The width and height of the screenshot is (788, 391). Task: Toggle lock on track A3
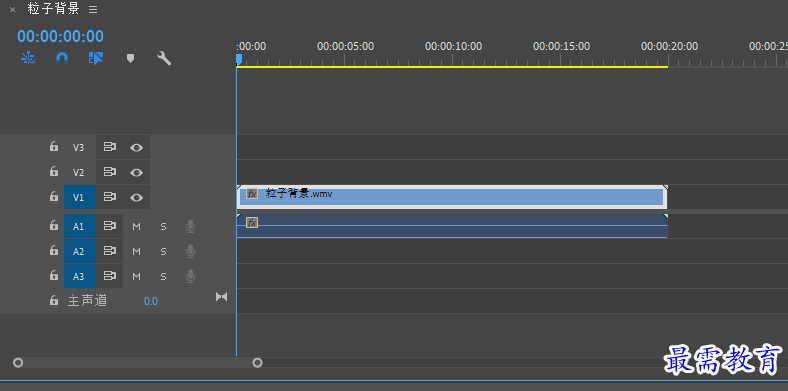point(53,275)
